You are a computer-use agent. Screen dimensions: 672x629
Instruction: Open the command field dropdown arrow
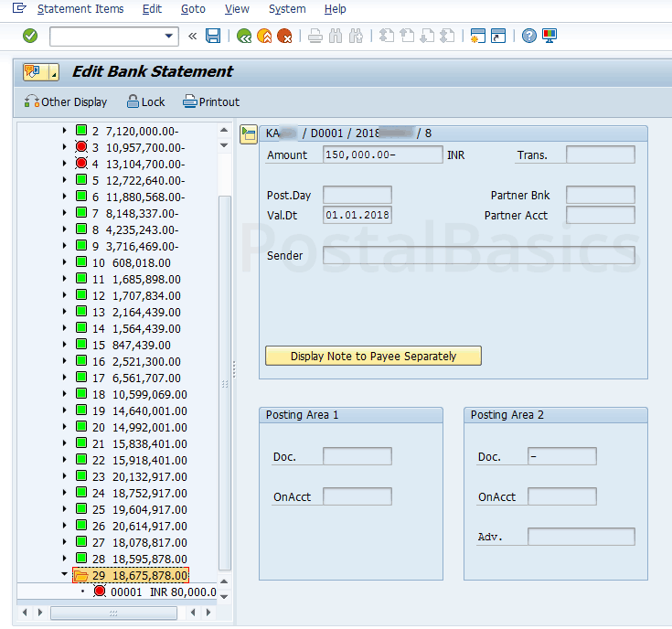[169, 36]
